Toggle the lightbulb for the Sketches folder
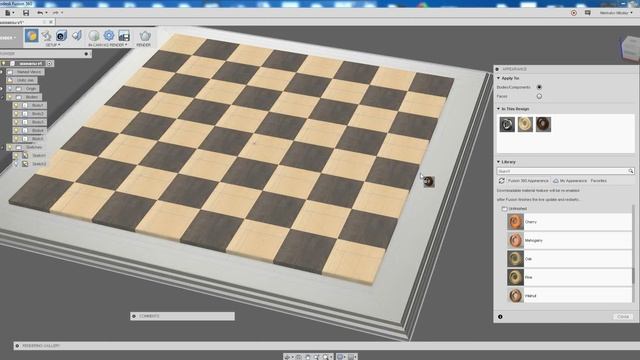Image resolution: width=640 pixels, height=360 pixels. point(10,147)
